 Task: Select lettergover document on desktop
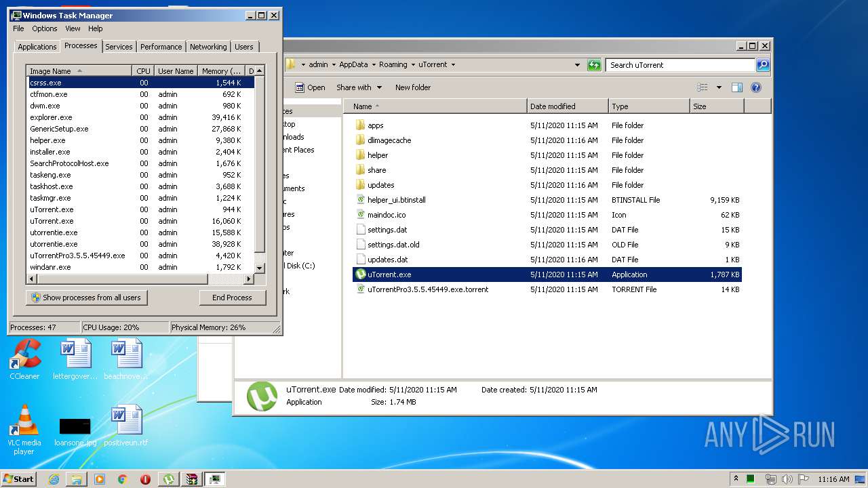click(75, 360)
